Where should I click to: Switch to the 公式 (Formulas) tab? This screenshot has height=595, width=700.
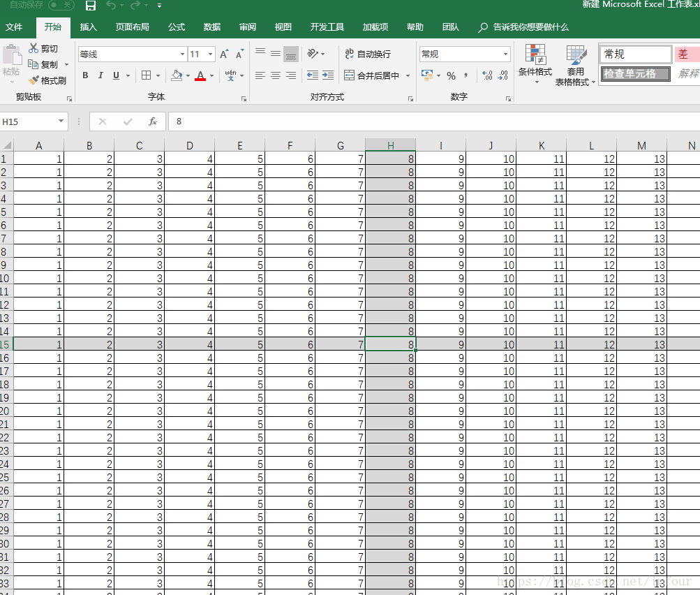click(177, 27)
